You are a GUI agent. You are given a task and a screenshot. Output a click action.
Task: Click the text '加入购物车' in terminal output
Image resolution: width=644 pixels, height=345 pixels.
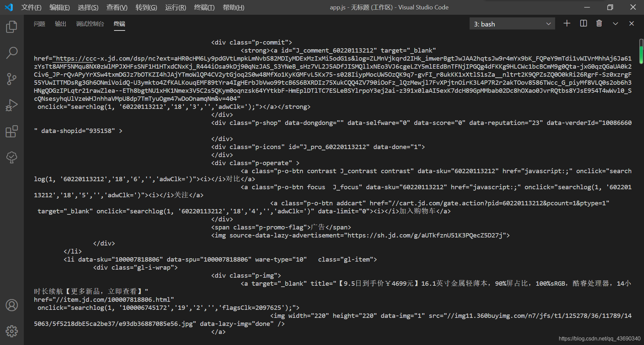tap(418, 211)
